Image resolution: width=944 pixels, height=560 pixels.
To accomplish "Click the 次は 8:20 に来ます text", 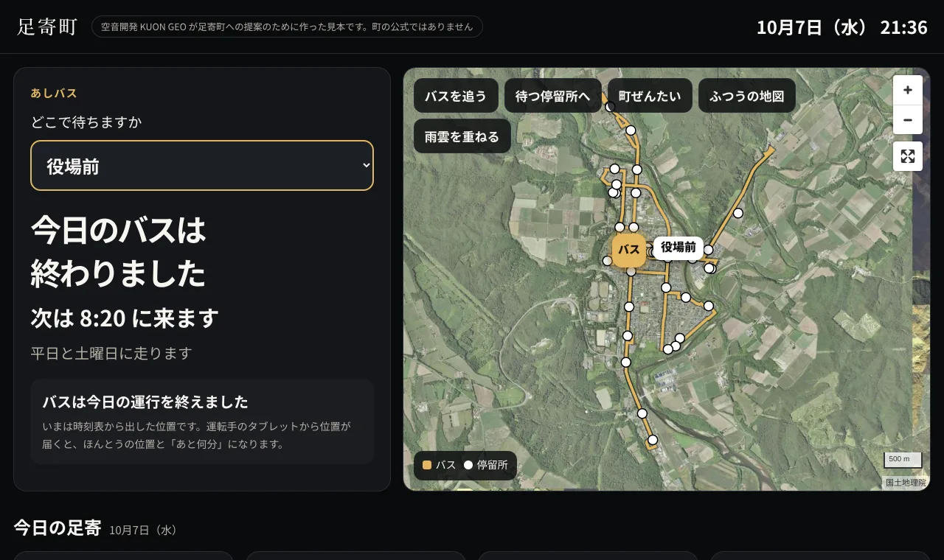I will [125, 318].
